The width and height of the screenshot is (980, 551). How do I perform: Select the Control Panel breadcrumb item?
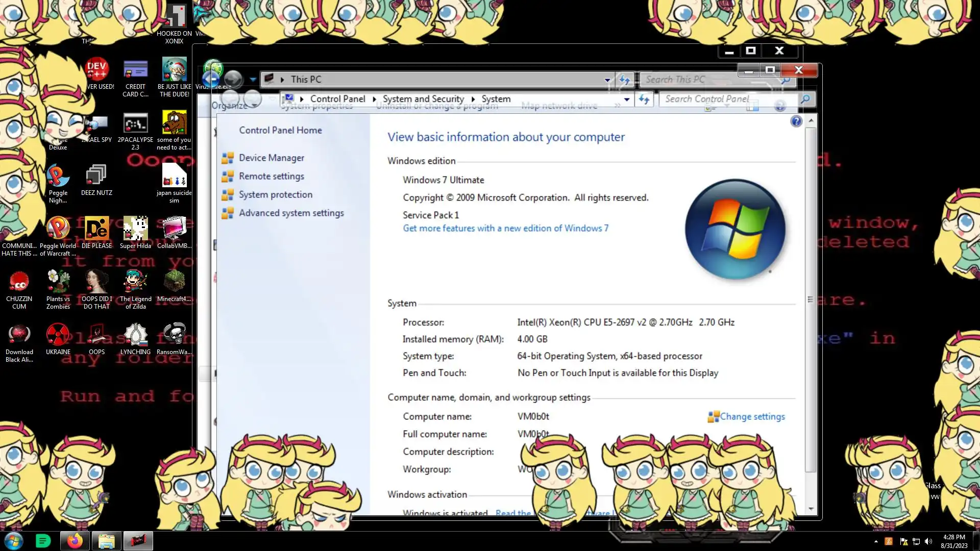coord(337,99)
